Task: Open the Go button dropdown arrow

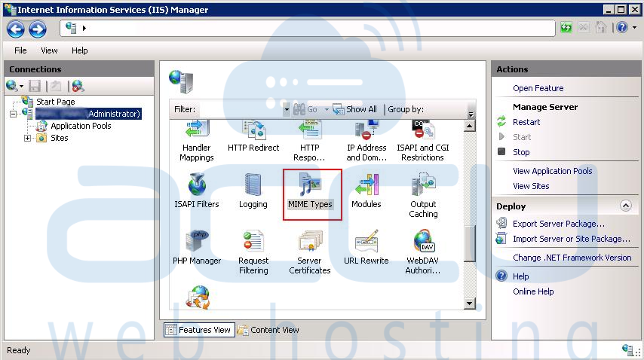Action: tap(327, 109)
